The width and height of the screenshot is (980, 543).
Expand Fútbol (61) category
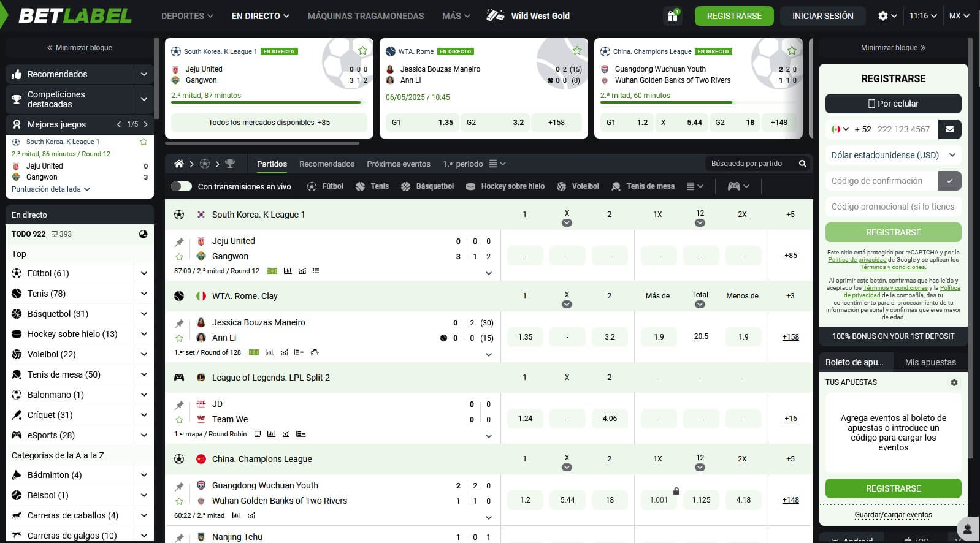pos(144,273)
